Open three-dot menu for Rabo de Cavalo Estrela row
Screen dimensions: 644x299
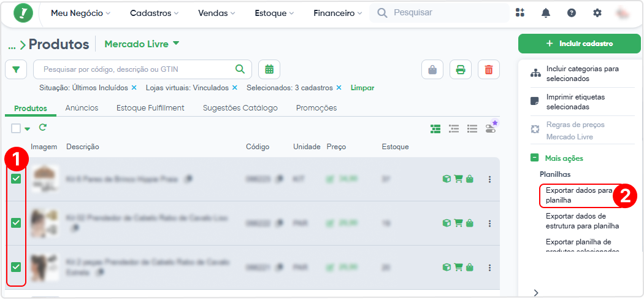(489, 268)
